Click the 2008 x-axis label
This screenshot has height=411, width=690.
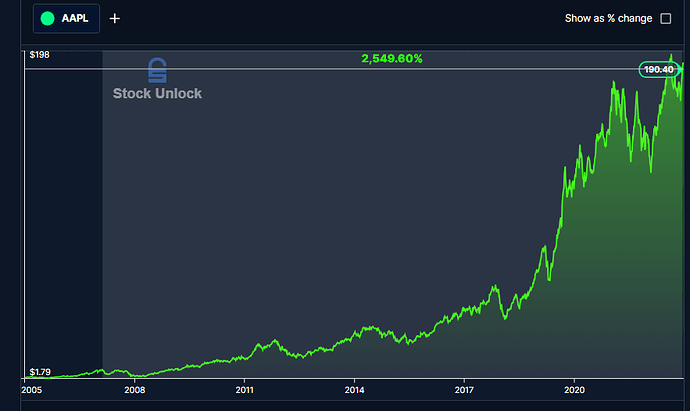(135, 390)
